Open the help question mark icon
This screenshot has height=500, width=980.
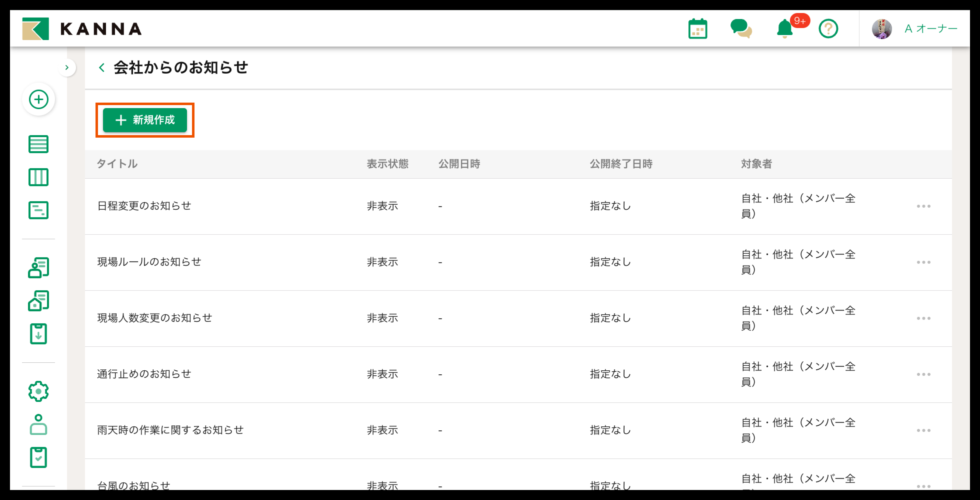tap(828, 29)
